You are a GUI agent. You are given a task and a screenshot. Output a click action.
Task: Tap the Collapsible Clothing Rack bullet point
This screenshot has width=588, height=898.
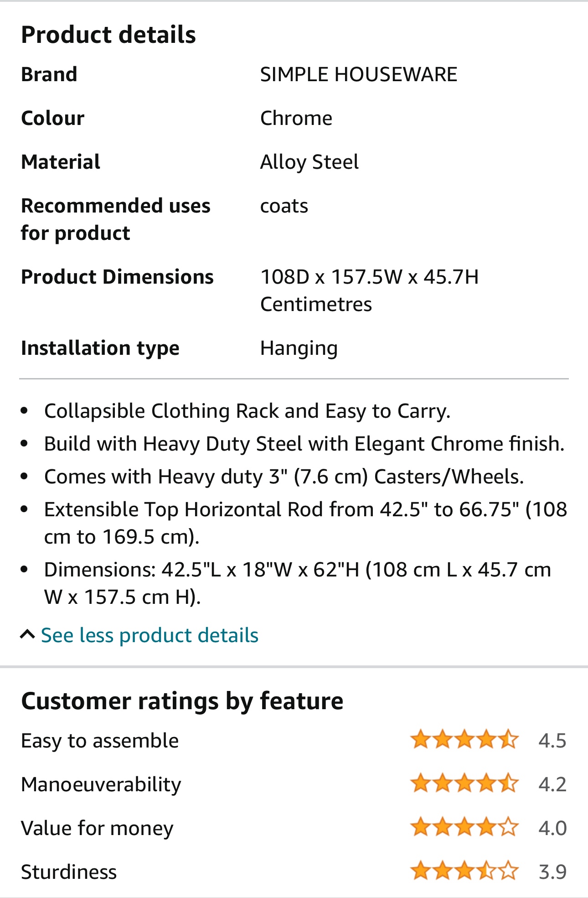point(247,411)
